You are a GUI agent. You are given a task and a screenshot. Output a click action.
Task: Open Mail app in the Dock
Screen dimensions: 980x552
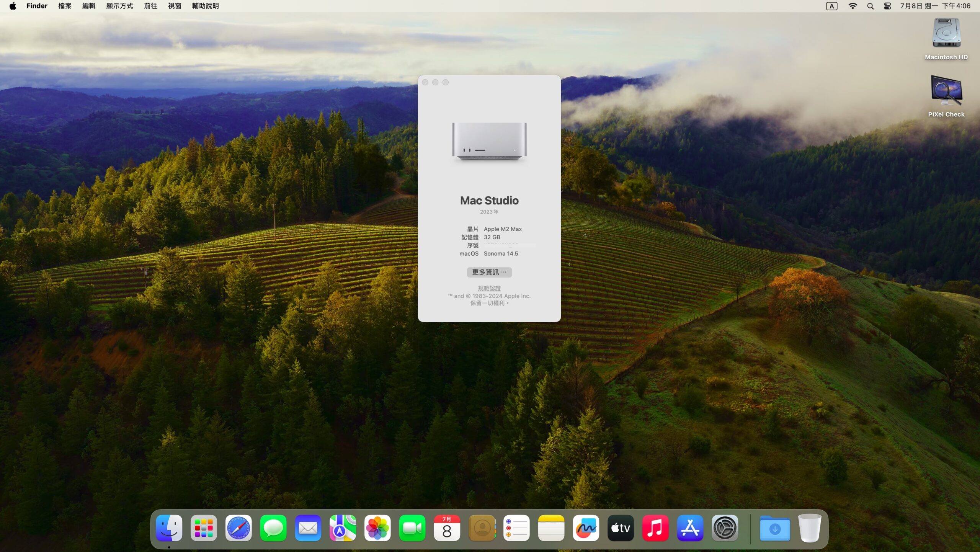[x=308, y=528]
